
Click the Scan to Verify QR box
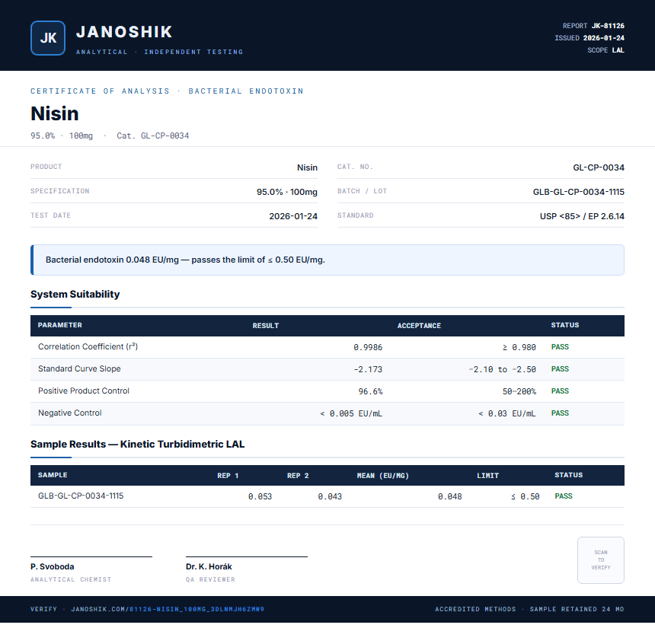coord(601,560)
